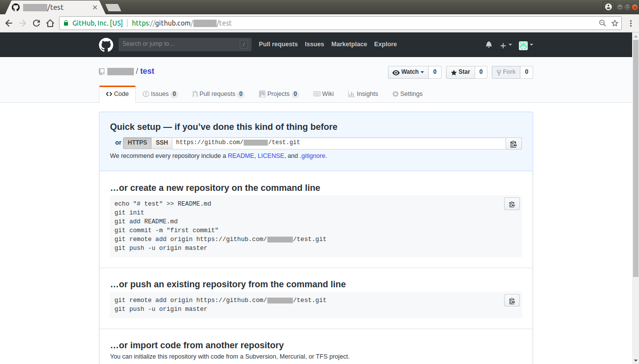Viewport: 639px width, 364px height.
Task: Open the Insights tab
Action: (x=363, y=94)
